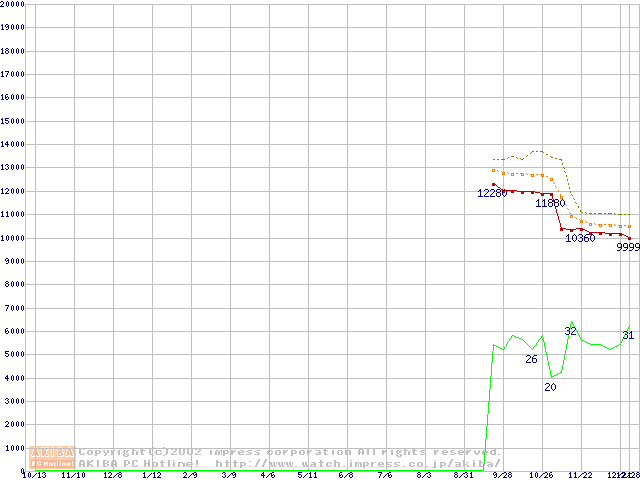Select the 11880 price data label

point(550,203)
